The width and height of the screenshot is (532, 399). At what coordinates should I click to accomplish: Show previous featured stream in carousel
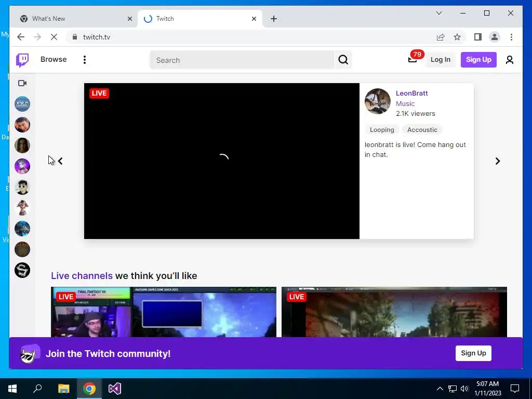click(x=60, y=161)
